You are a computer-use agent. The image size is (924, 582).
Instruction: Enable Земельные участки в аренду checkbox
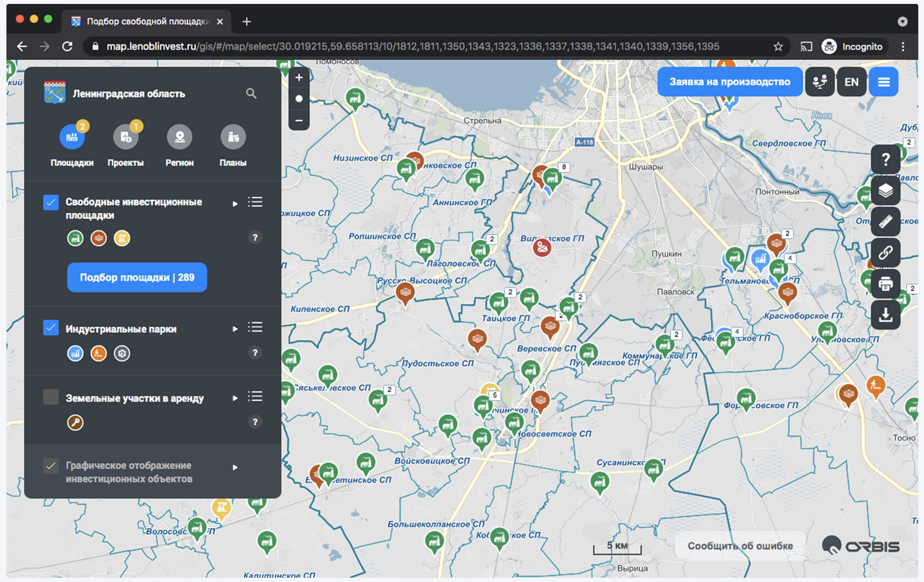tap(51, 397)
